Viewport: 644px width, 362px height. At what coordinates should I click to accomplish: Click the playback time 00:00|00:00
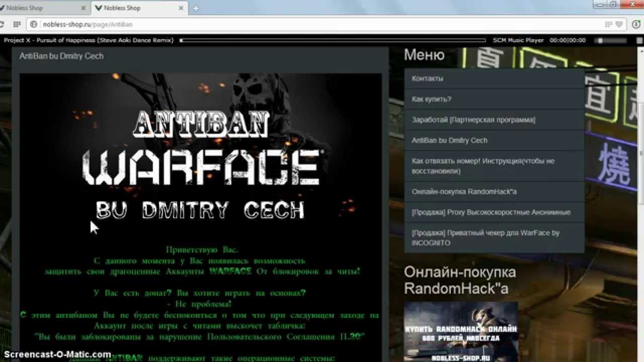(568, 40)
